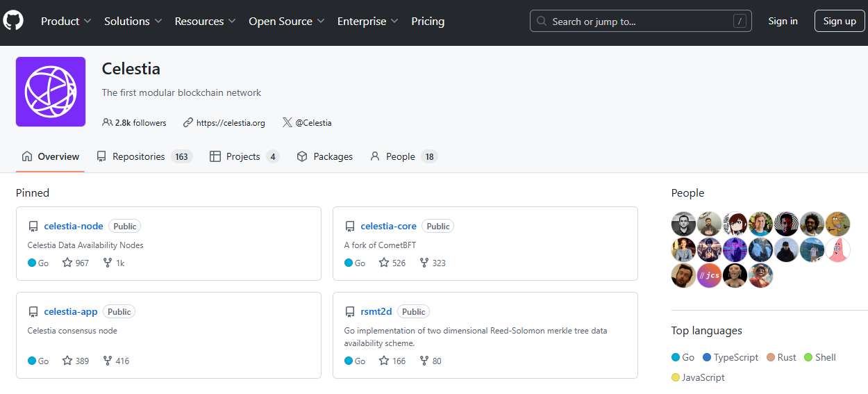The height and width of the screenshot is (394, 868).
Task: Click the link icon beside celestia.org
Action: click(188, 122)
